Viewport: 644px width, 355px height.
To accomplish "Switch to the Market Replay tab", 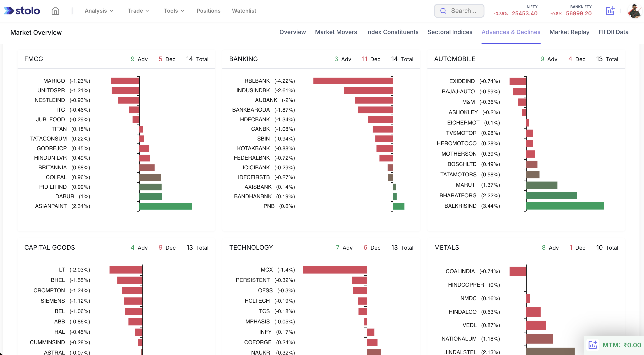I will pos(569,32).
